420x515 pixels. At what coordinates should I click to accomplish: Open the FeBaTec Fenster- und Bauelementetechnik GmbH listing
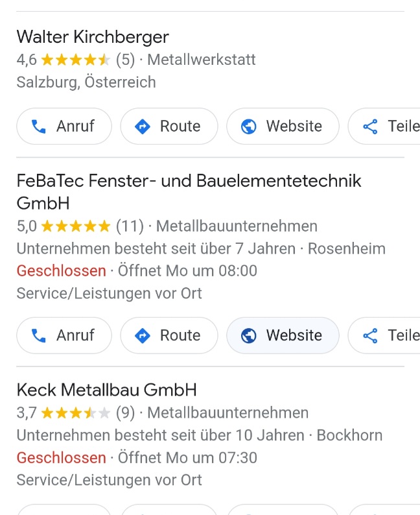(x=188, y=181)
